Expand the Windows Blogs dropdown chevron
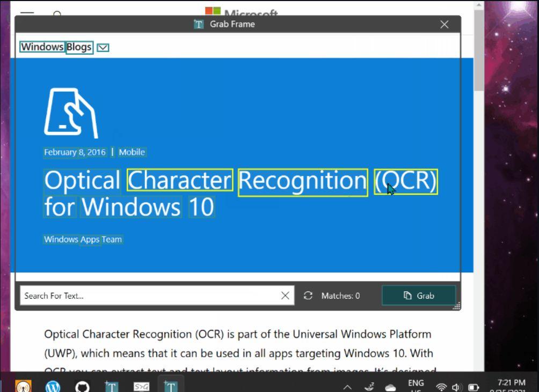Viewport: 539px width, 392px height. (x=103, y=47)
